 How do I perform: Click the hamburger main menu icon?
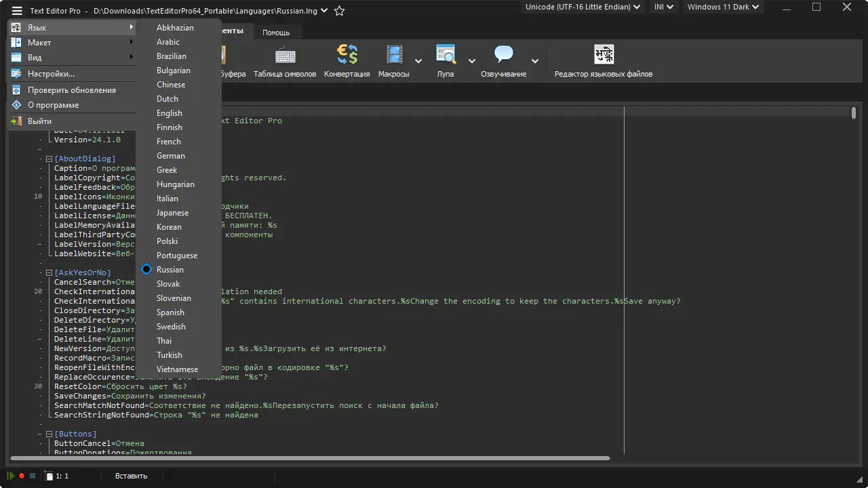(17, 11)
